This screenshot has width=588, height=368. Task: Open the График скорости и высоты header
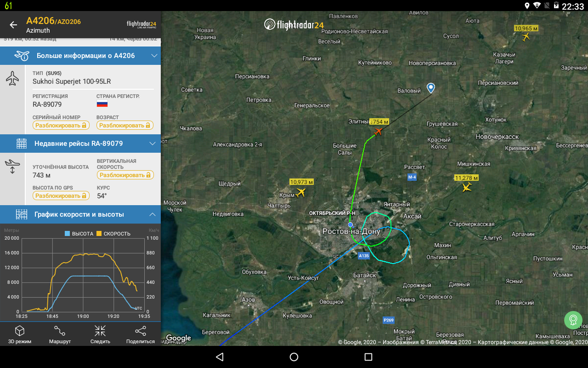[x=80, y=214]
